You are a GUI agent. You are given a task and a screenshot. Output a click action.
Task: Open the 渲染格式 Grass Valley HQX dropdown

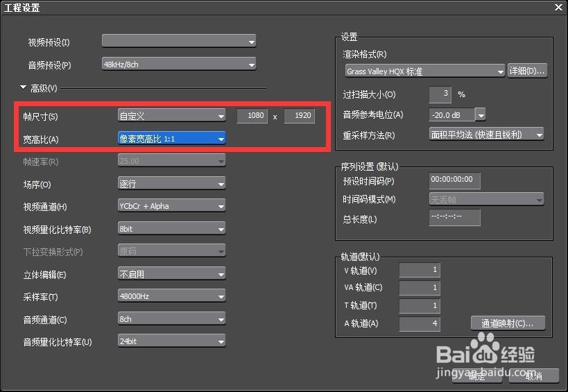[425, 71]
